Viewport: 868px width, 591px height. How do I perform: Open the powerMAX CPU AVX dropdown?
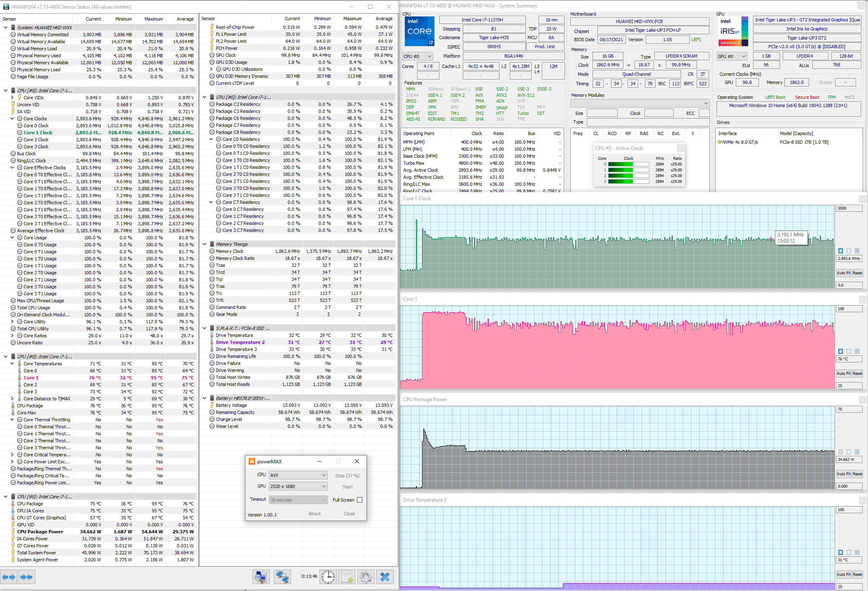(x=298, y=475)
